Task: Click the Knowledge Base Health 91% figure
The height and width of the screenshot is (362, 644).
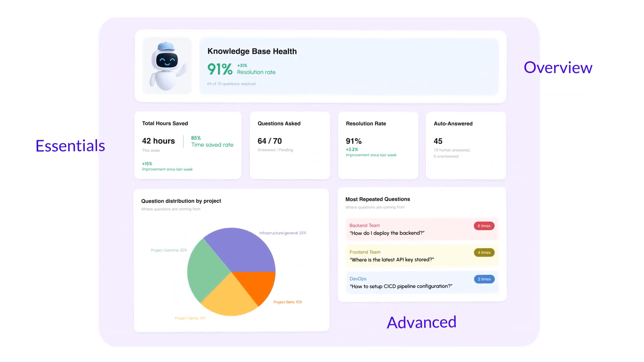Action: pyautogui.click(x=220, y=69)
